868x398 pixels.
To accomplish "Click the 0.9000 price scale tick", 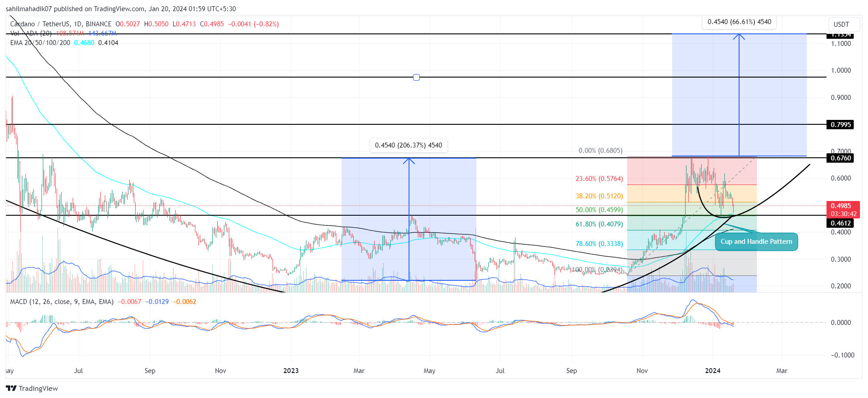I will point(841,98).
